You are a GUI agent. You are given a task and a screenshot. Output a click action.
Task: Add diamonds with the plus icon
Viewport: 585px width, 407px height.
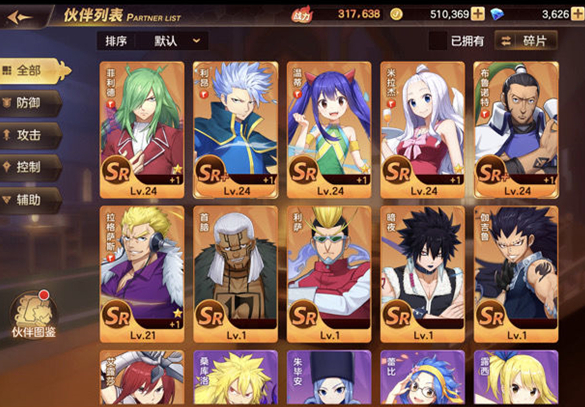pyautogui.click(x=578, y=15)
